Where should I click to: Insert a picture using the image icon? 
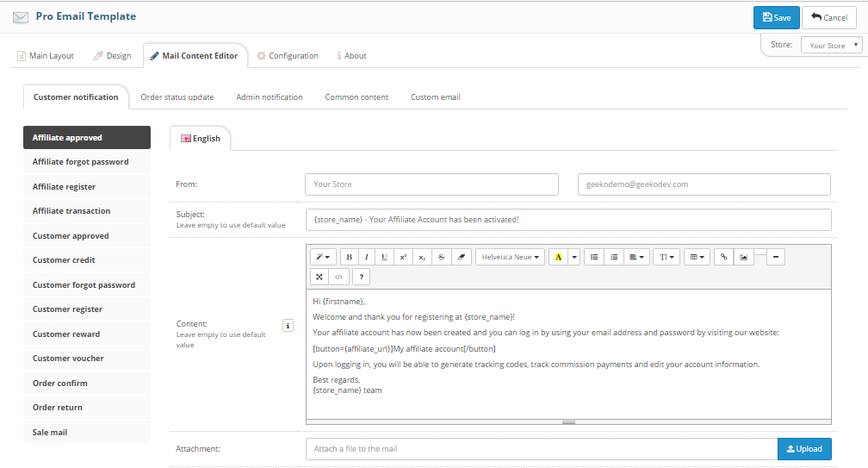tap(743, 257)
